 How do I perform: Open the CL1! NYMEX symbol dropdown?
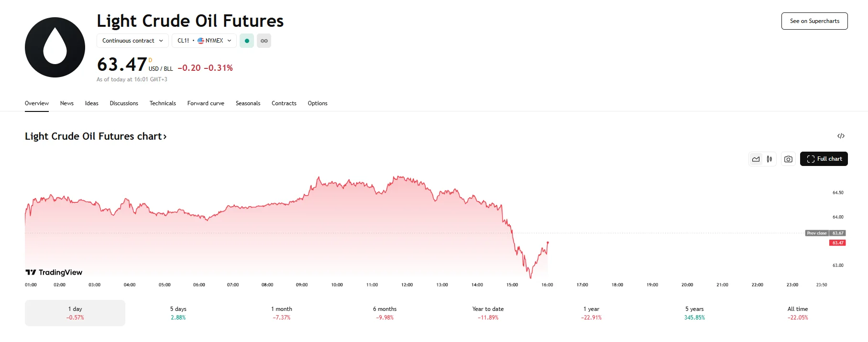[204, 41]
